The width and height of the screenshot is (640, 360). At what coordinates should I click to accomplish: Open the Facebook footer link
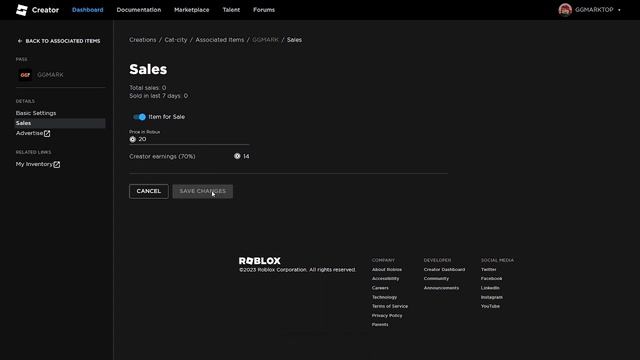(x=491, y=279)
